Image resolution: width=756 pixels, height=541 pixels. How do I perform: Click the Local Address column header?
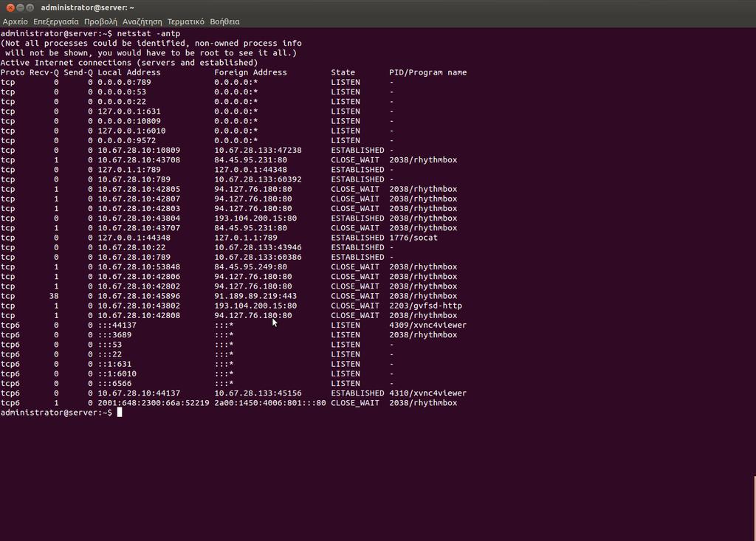128,72
